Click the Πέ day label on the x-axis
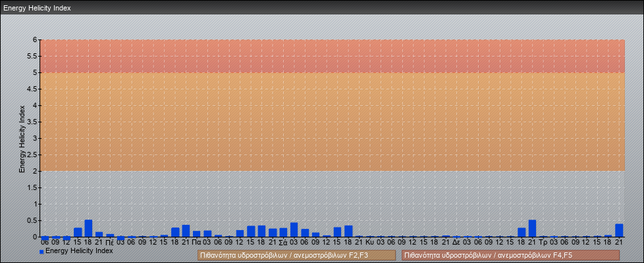This screenshot has height=263, width=644. click(x=110, y=243)
